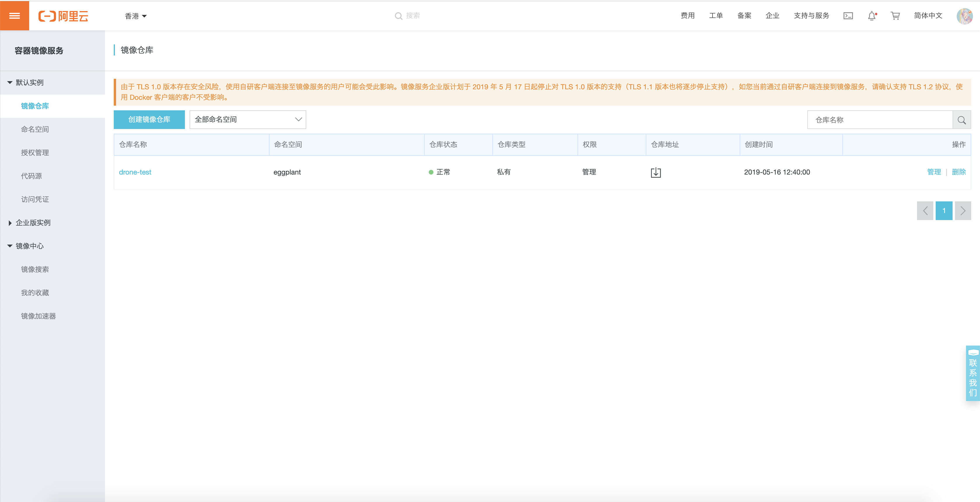Collapse the 默认实例 section
980x502 pixels.
(30, 82)
